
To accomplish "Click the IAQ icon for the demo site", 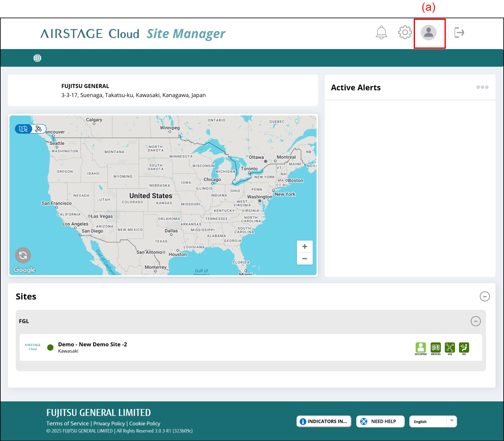I will click(x=450, y=348).
